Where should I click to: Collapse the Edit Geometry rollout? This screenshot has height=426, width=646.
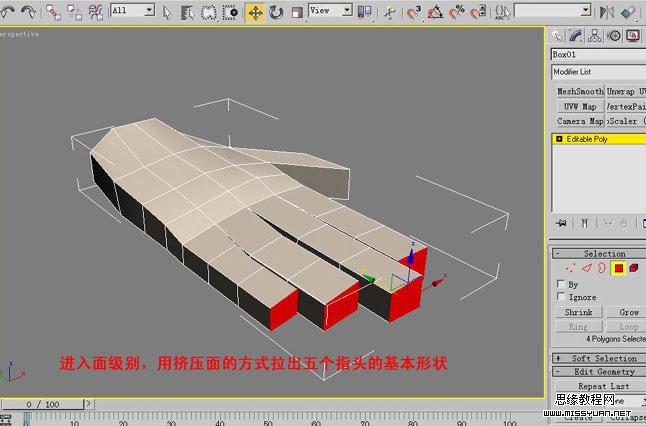[x=599, y=372]
